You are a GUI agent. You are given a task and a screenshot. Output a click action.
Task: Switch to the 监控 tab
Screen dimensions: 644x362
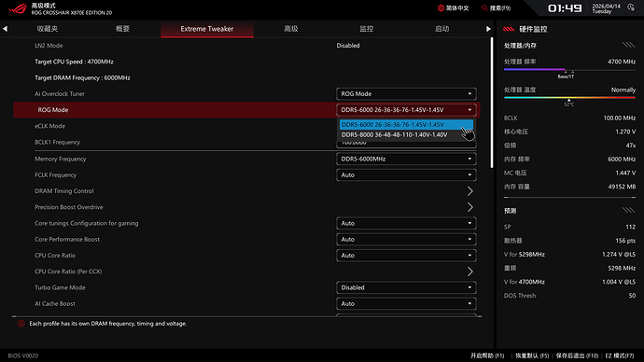(x=367, y=29)
